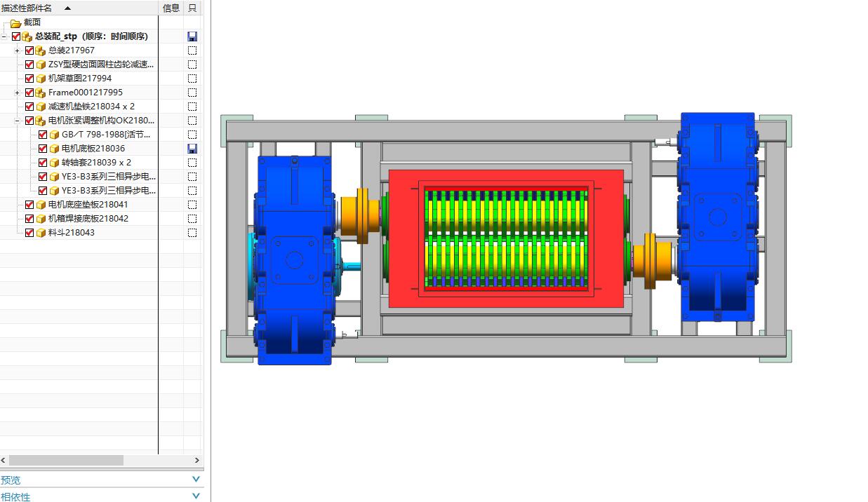Screen dimensions: 868x502
Task: Click the navigator scrollbar right arrow
Action: point(197,460)
